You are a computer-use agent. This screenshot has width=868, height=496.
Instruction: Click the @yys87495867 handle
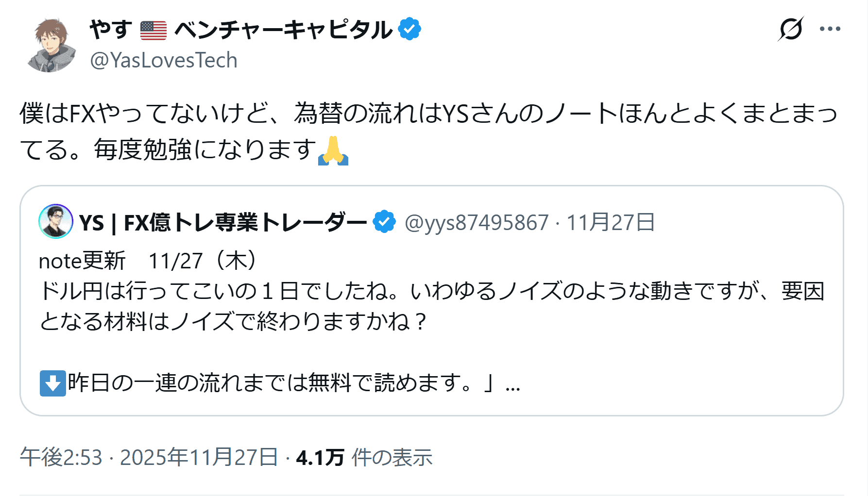[476, 223]
